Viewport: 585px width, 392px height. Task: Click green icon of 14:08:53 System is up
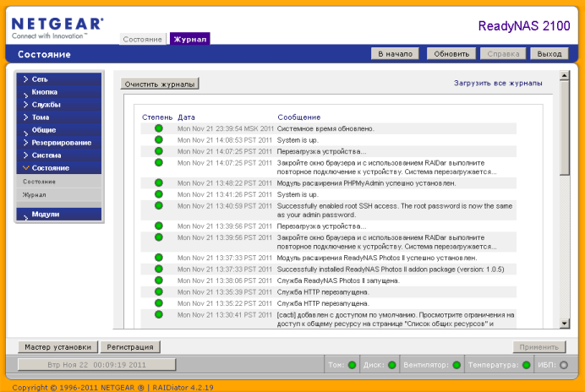(x=159, y=140)
